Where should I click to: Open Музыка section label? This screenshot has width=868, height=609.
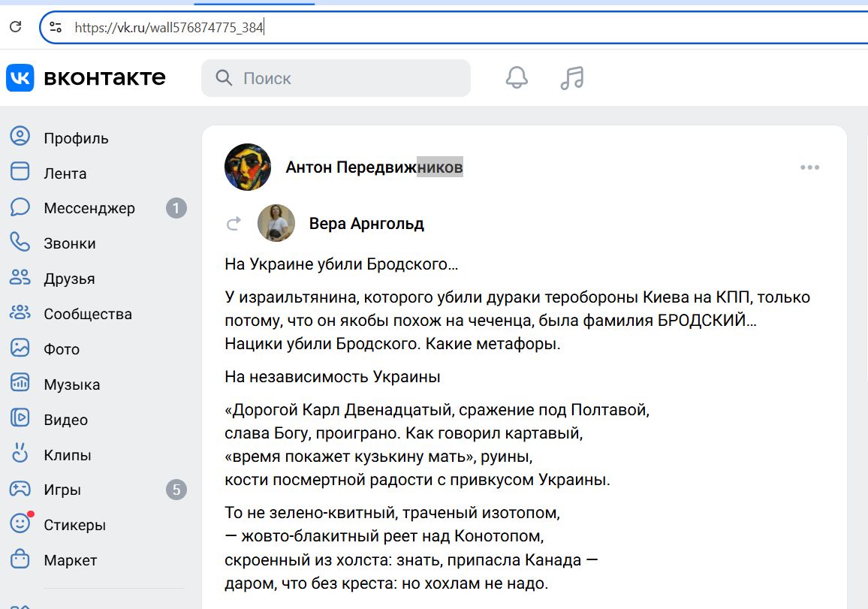[72, 384]
